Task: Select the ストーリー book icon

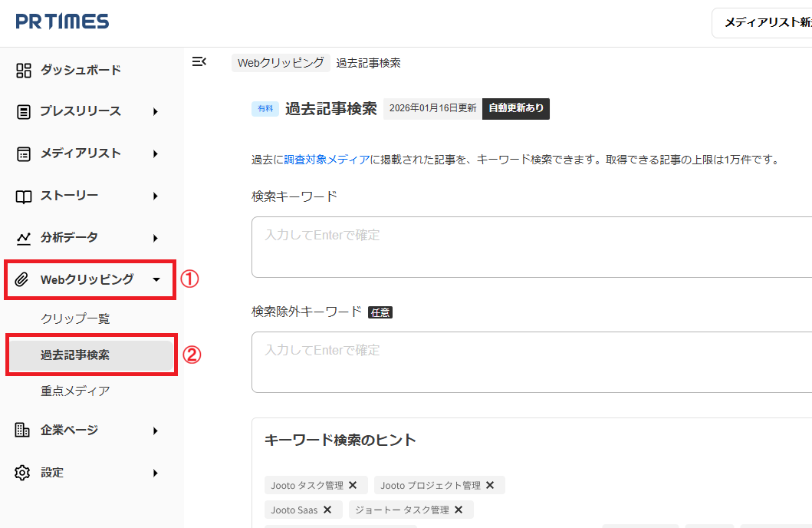Action: (22, 195)
